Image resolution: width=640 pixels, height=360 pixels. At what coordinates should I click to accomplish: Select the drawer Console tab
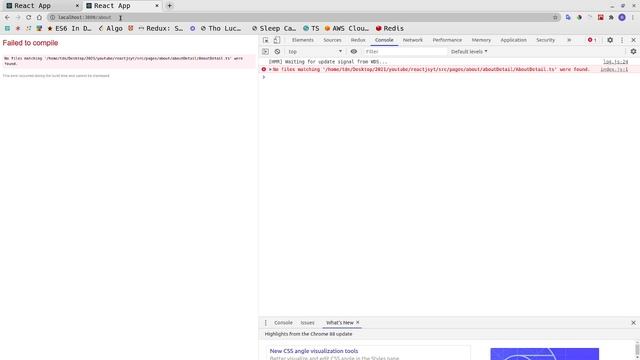(x=283, y=322)
